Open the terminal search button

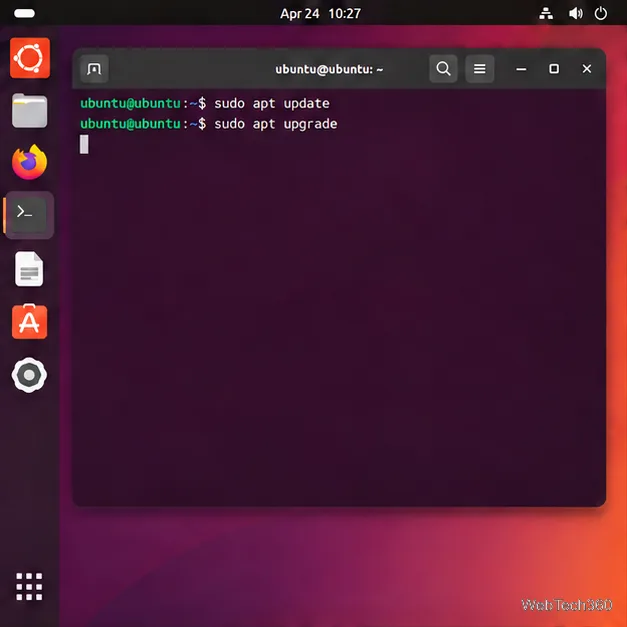[x=443, y=69]
